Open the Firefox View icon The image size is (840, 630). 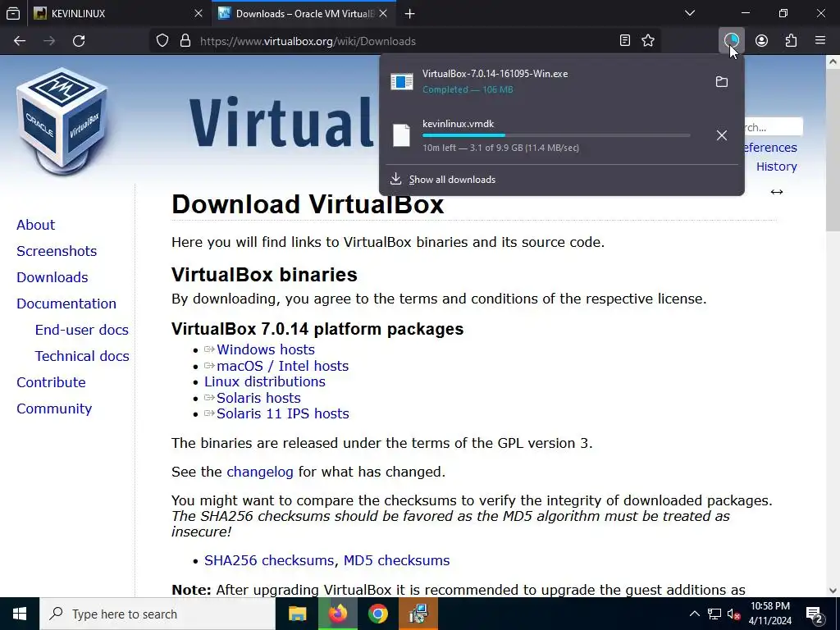(13, 13)
